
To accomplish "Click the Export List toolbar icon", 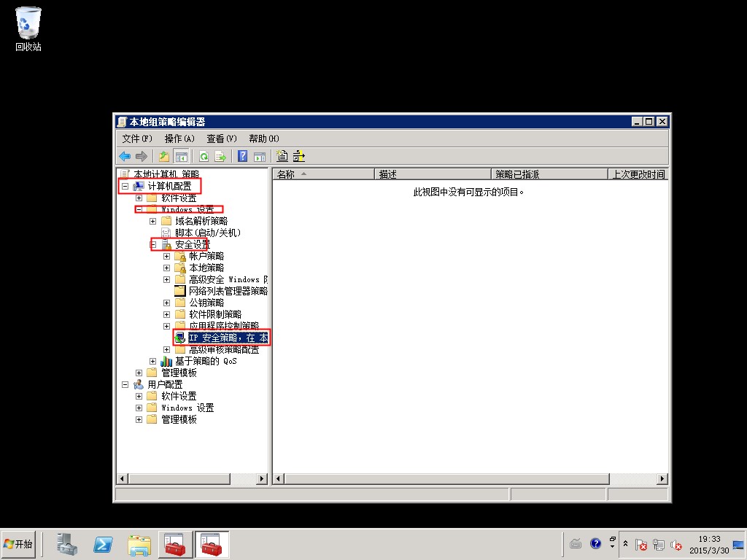I will [x=220, y=156].
